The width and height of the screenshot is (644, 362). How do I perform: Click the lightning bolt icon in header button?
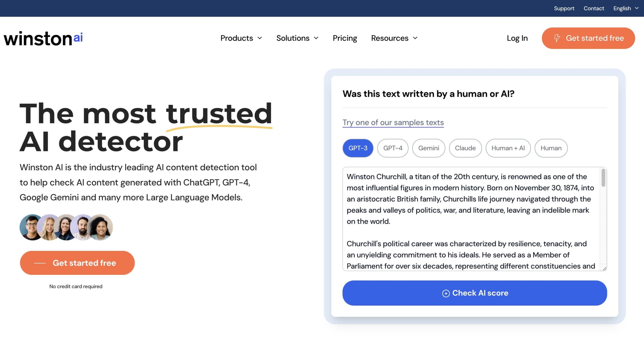tap(557, 38)
